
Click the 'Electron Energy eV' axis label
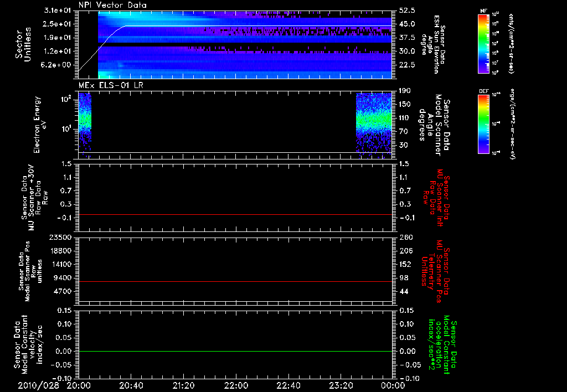(x=40, y=125)
